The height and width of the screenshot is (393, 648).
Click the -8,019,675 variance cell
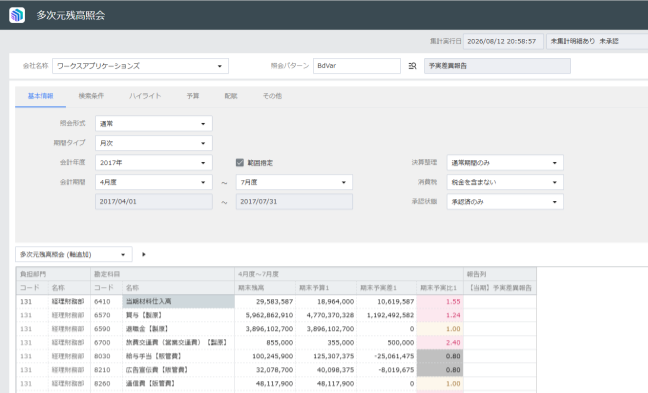click(386, 370)
